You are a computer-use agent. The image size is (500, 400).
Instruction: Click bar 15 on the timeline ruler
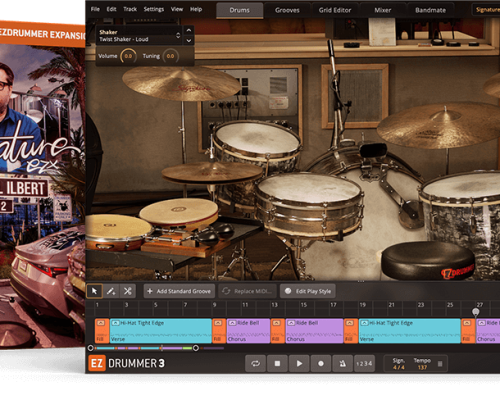click(x=304, y=305)
